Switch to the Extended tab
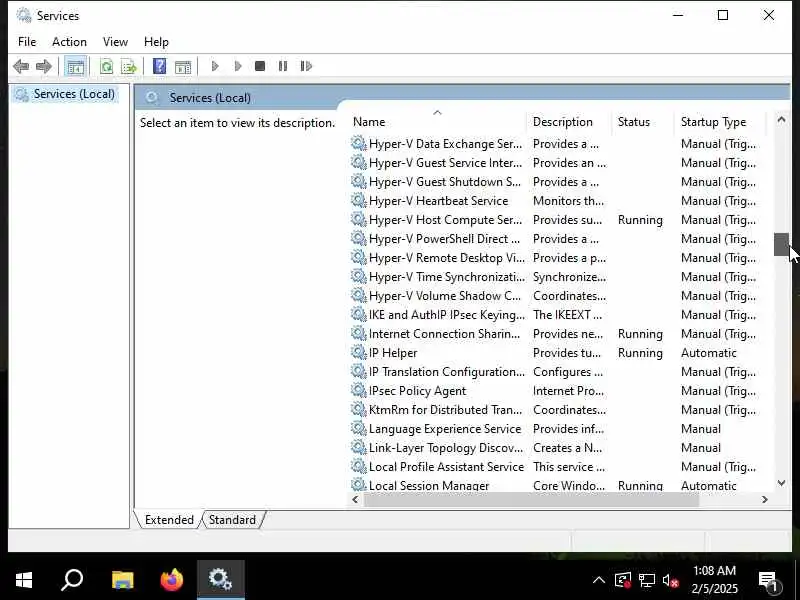The height and width of the screenshot is (600, 800). coord(169,519)
